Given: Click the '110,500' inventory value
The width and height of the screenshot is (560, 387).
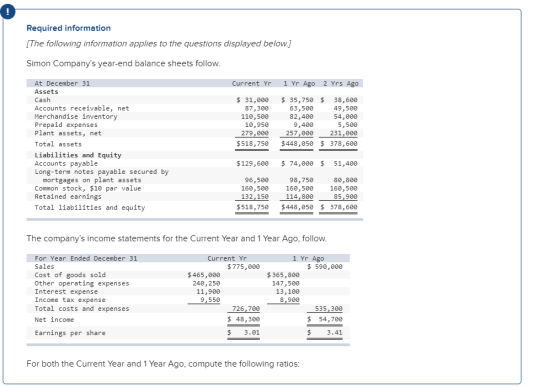Looking at the screenshot, I should point(255,116).
